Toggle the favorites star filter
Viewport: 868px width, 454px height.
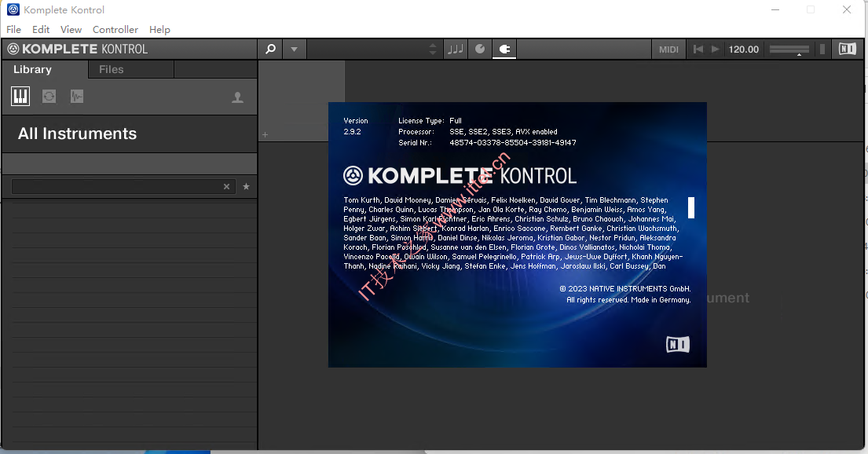tap(247, 187)
